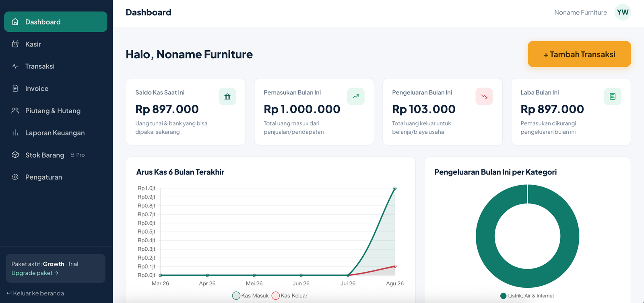Click the Agu 26 Kas Masuk data point
Image resolution: width=644 pixels, height=303 pixels.
pyautogui.click(x=395, y=188)
